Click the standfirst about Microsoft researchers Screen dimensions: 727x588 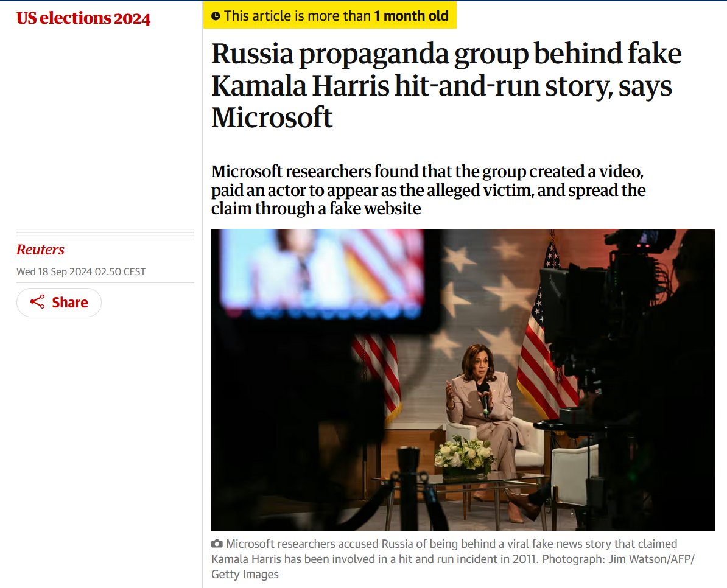coord(429,190)
